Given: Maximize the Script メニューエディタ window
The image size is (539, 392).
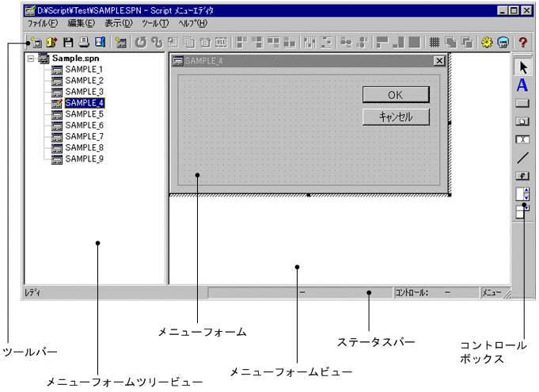Looking at the screenshot, I should click(514, 10).
